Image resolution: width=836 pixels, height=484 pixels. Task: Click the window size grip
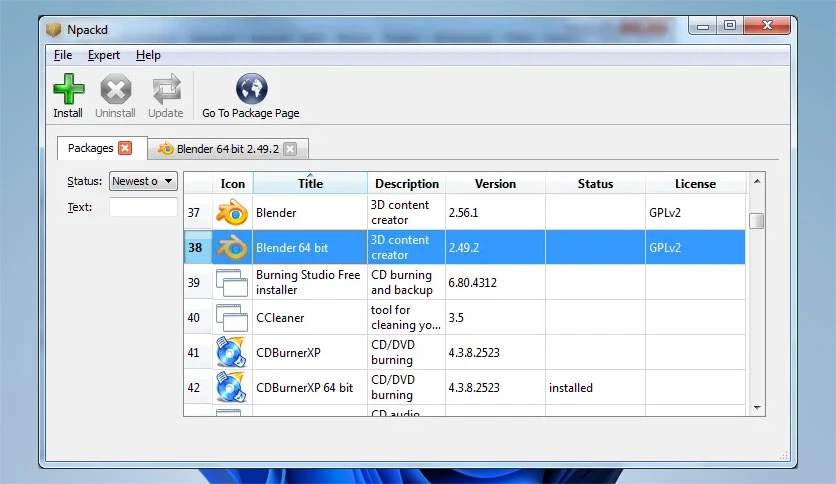tap(784, 455)
